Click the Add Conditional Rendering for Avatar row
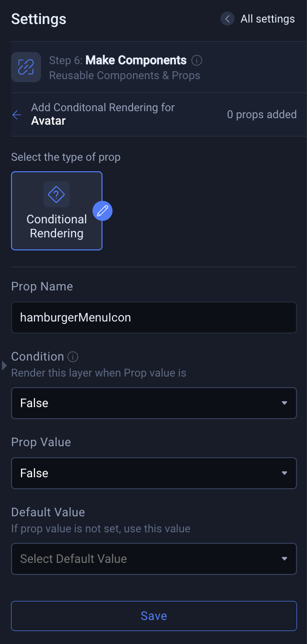Image resolution: width=307 pixels, height=644 pixels. click(102, 114)
